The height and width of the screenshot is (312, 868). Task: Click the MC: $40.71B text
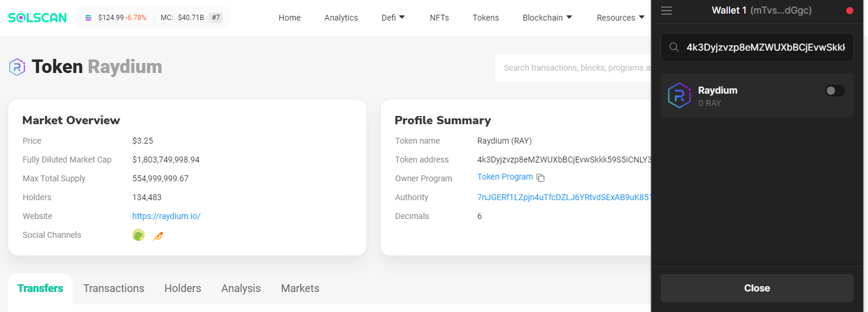click(182, 18)
